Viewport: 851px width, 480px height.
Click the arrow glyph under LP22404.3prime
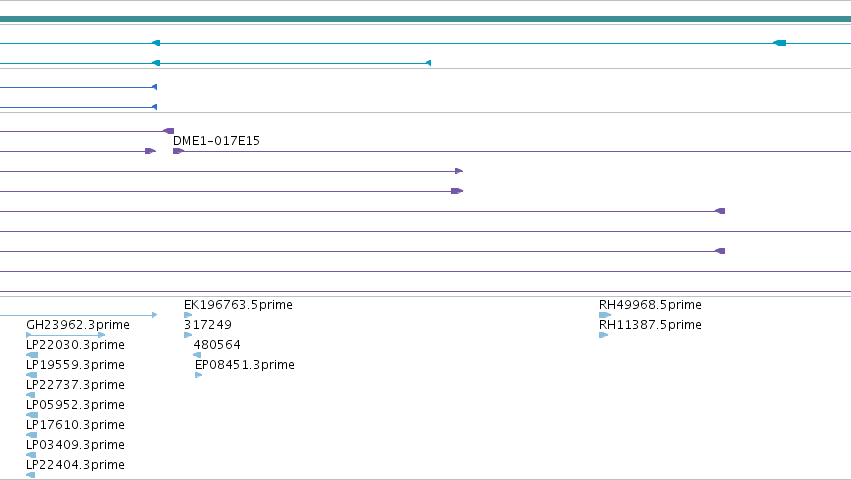coord(30,475)
